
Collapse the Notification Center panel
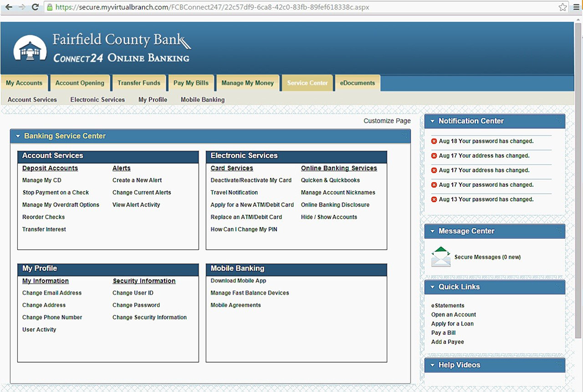click(x=432, y=121)
